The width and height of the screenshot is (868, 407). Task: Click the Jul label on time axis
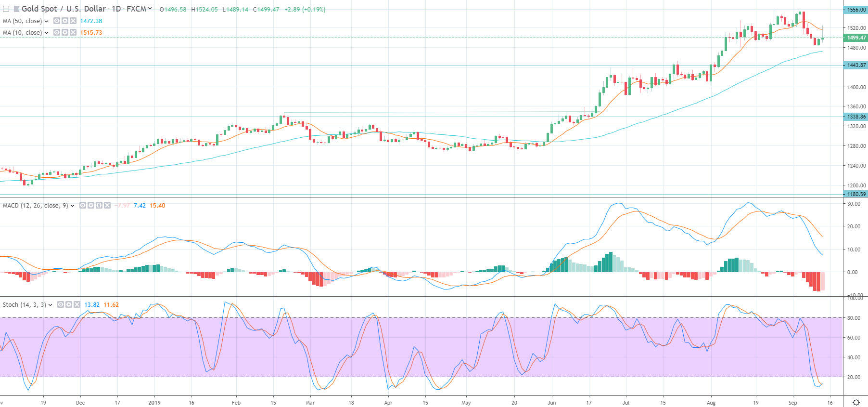pos(625,403)
